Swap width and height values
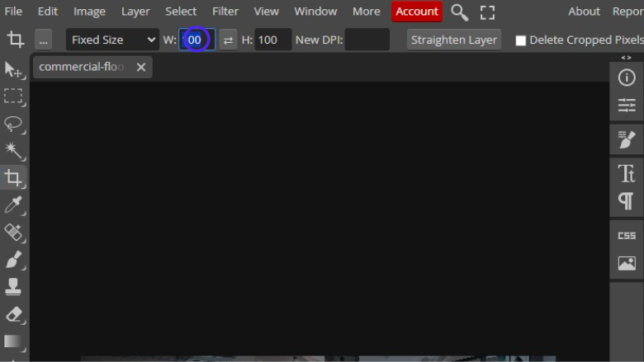Screen dimensions: 644x362 229,40
